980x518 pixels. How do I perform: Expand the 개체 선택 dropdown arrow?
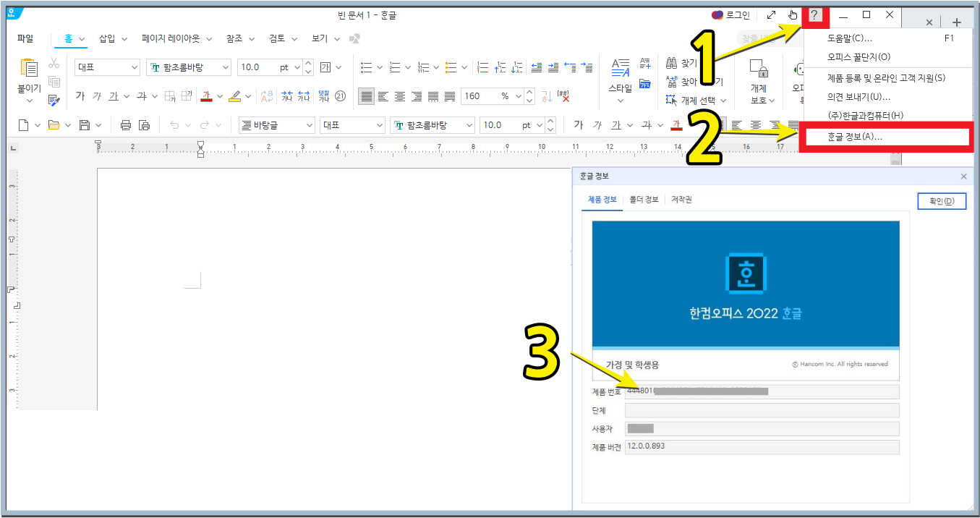click(723, 101)
